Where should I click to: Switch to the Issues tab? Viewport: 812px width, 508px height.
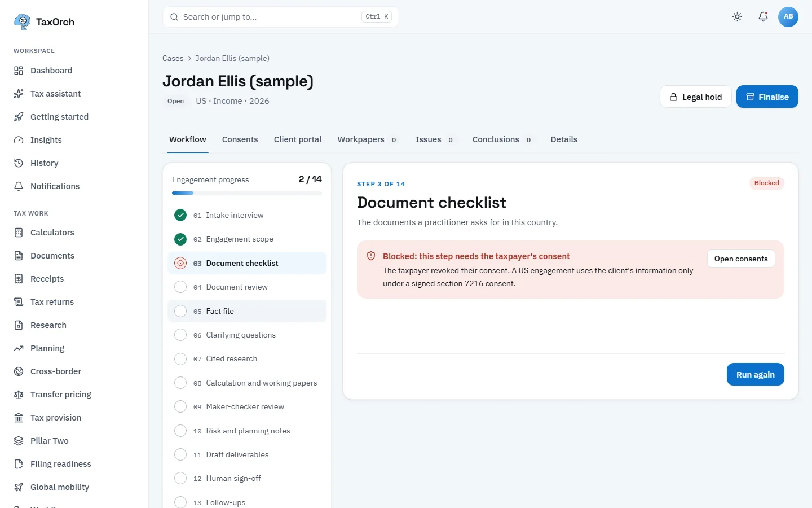(x=435, y=139)
